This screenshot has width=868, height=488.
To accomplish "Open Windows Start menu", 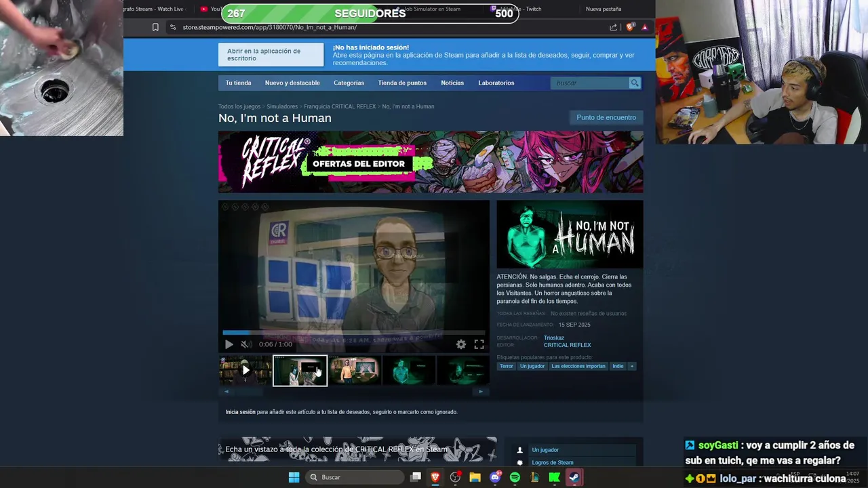I will click(x=294, y=477).
